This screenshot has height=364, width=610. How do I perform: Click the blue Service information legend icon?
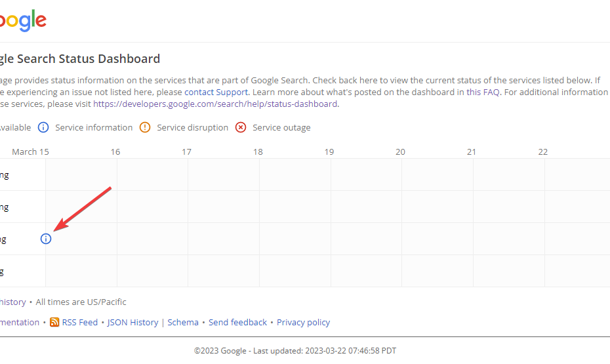click(43, 127)
